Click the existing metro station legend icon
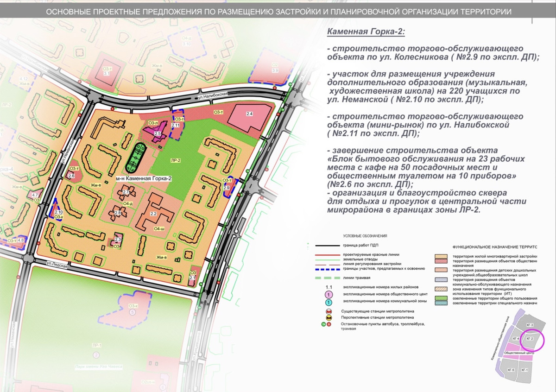Viewport: 556px width, 392px height. tap(329, 311)
